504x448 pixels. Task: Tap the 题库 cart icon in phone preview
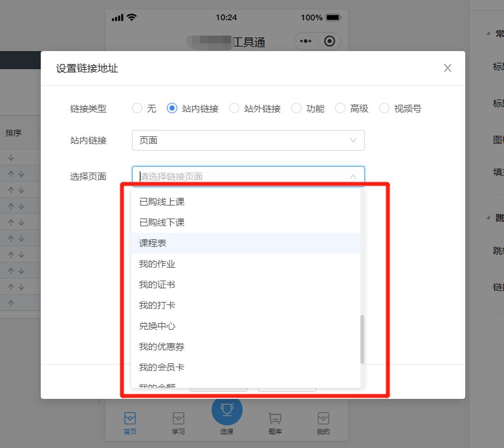tap(275, 418)
